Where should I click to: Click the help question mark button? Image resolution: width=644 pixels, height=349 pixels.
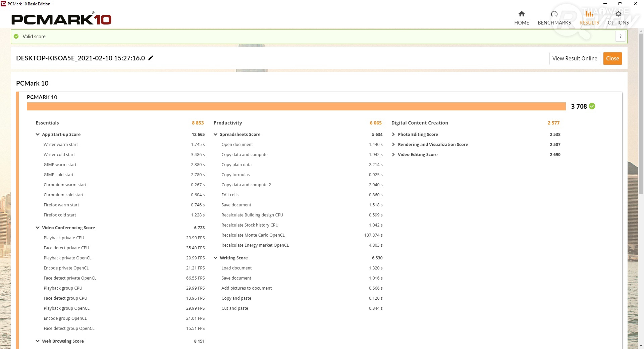coord(621,36)
